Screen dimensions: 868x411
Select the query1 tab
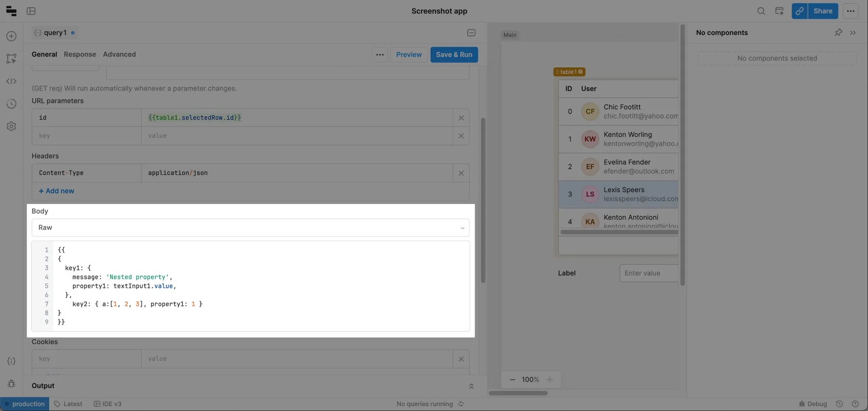point(54,33)
